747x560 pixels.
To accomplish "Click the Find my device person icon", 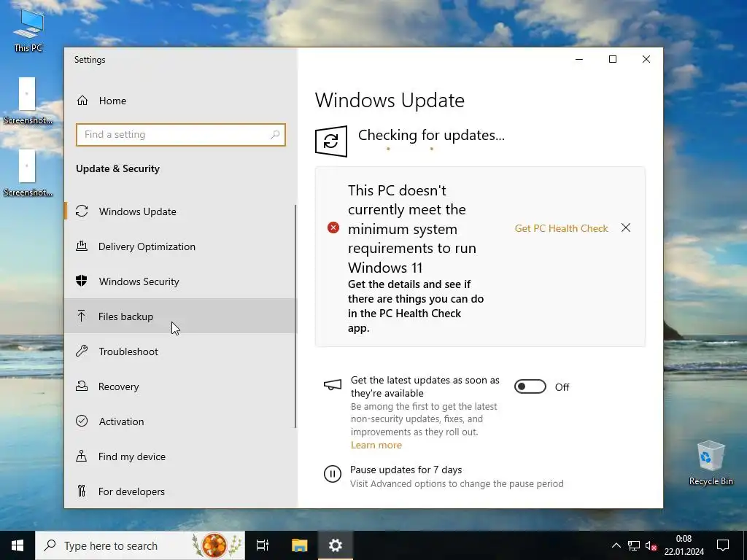I will click(82, 456).
